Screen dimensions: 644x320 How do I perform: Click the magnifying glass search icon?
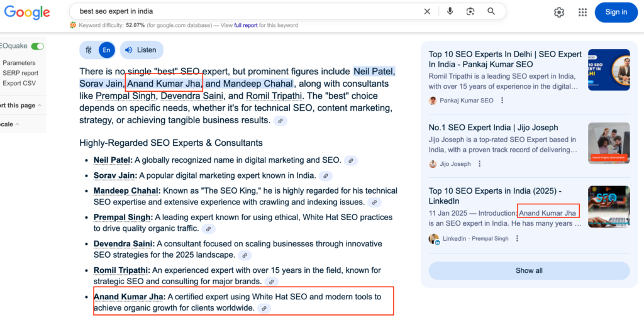(x=491, y=11)
